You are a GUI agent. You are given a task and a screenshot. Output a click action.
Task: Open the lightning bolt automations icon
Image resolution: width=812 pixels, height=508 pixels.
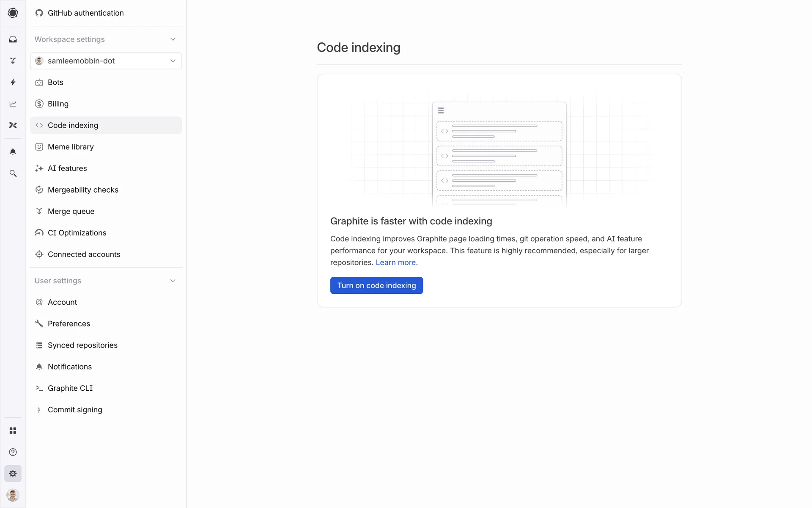(x=13, y=82)
